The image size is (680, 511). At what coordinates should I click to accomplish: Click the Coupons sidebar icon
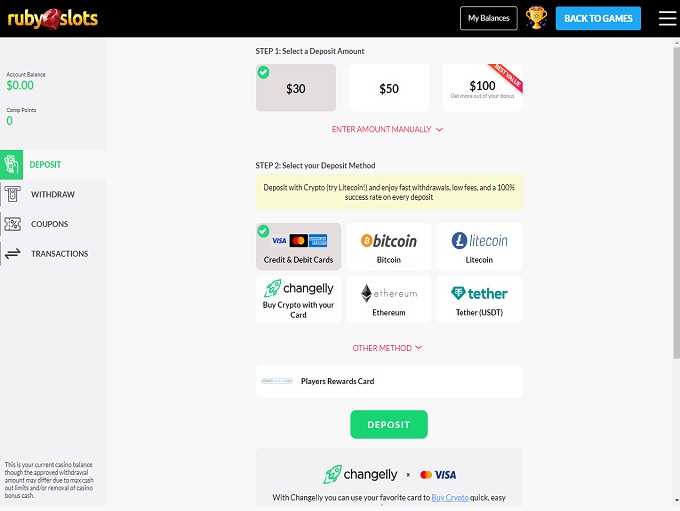(13, 224)
